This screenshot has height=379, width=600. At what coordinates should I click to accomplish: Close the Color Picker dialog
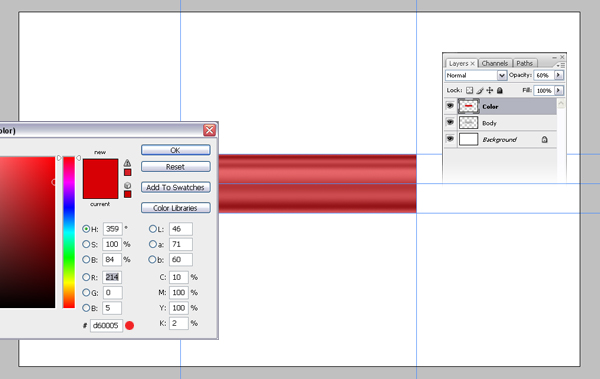[209, 130]
